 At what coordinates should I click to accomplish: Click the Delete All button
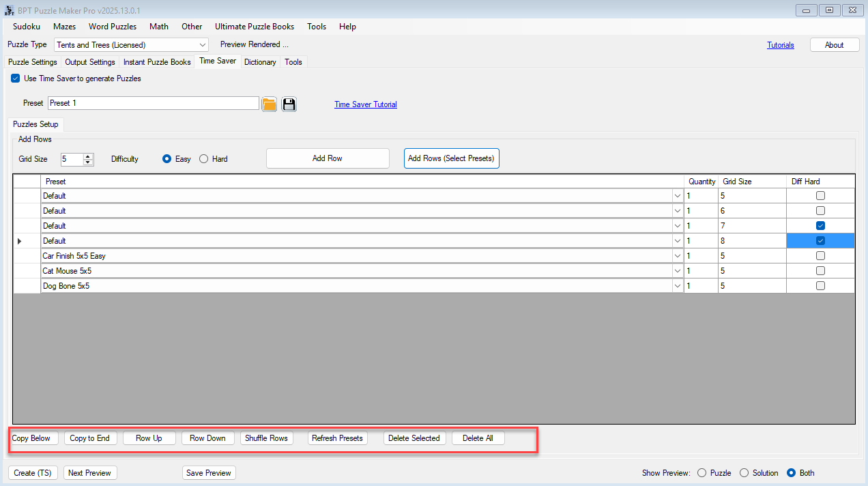coord(478,438)
